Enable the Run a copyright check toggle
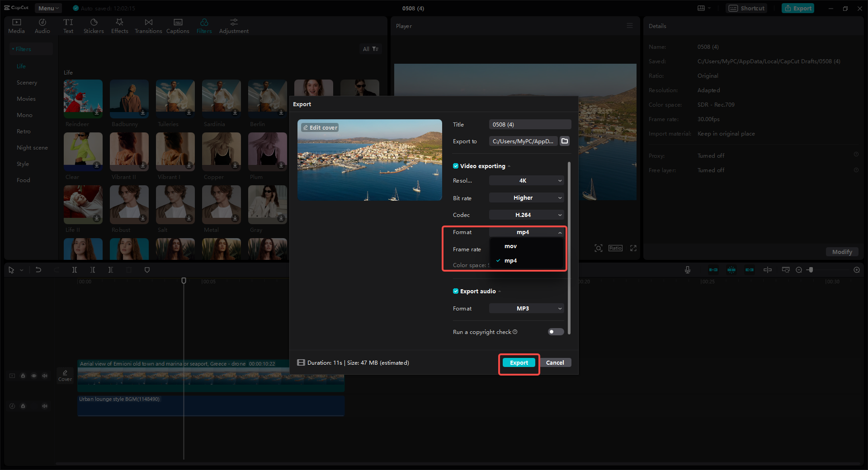 555,332
